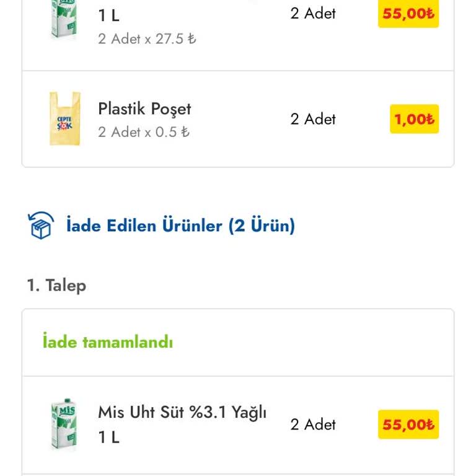Tap the 2 Adet x 27.5 ₺ unit price text
This screenshot has height=476, width=476.
(147, 38)
